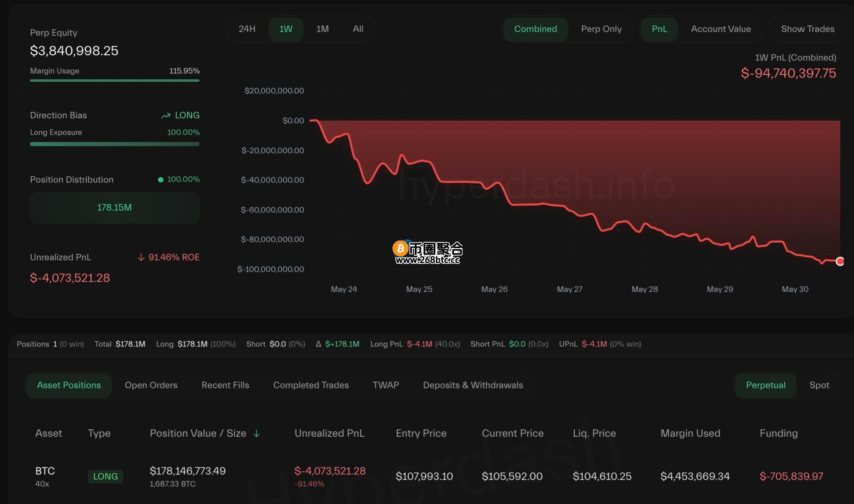
Task: Open the Open Orders tab
Action: pyautogui.click(x=151, y=385)
